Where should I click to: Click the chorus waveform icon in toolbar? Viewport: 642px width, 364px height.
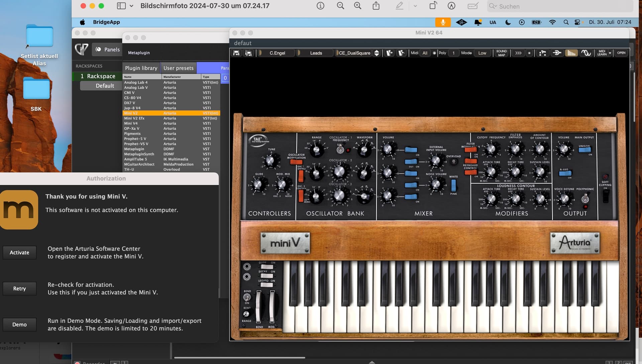tap(586, 53)
